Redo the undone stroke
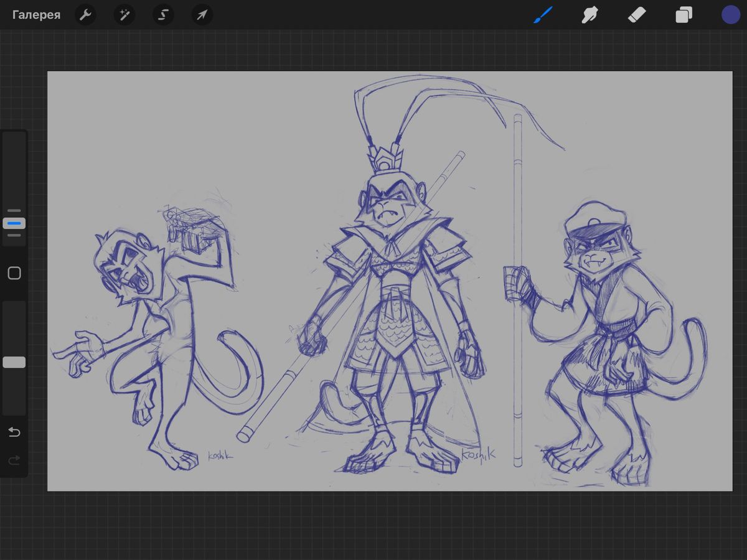The height and width of the screenshot is (560, 747). [x=14, y=460]
